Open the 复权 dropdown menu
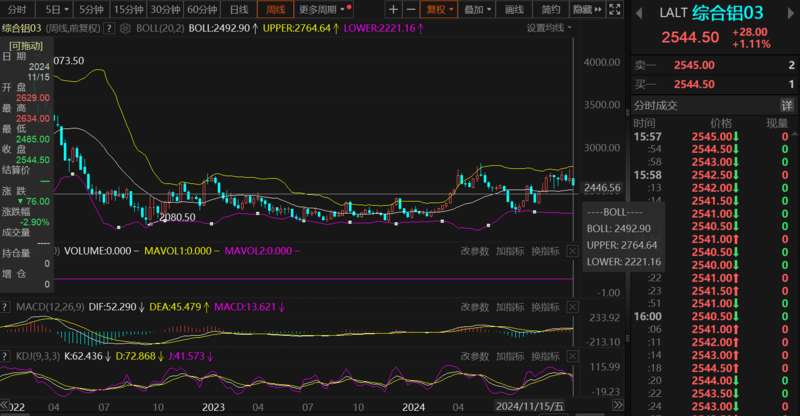The width and height of the screenshot is (800, 416). 439,9
